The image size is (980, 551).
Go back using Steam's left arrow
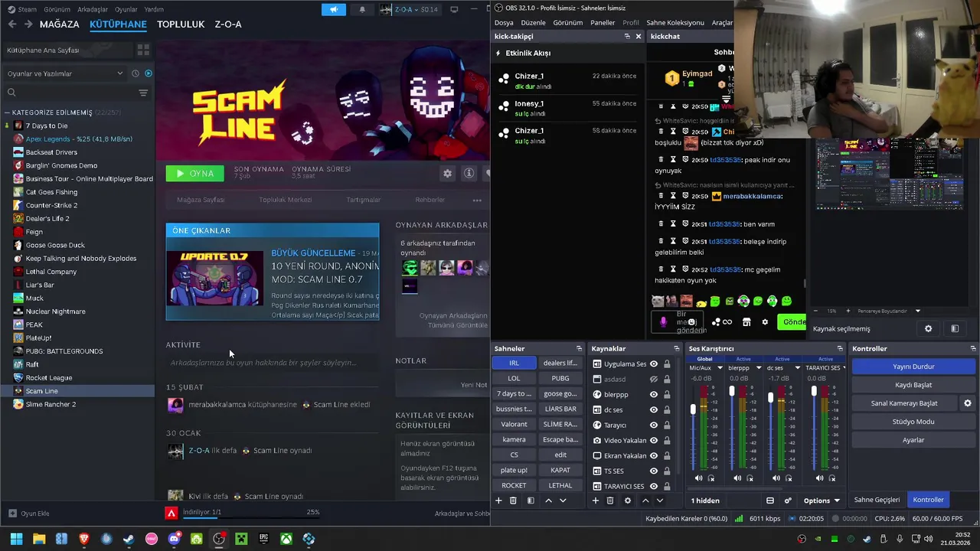(x=12, y=24)
